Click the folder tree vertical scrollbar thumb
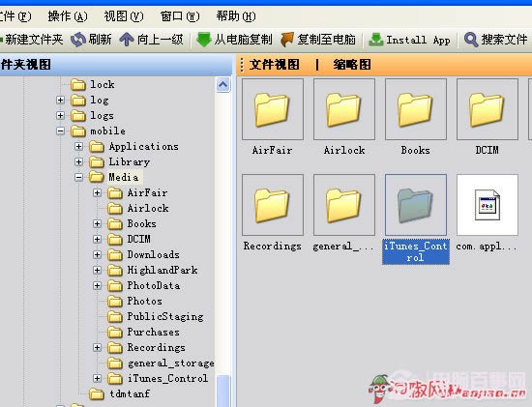 coord(222,391)
